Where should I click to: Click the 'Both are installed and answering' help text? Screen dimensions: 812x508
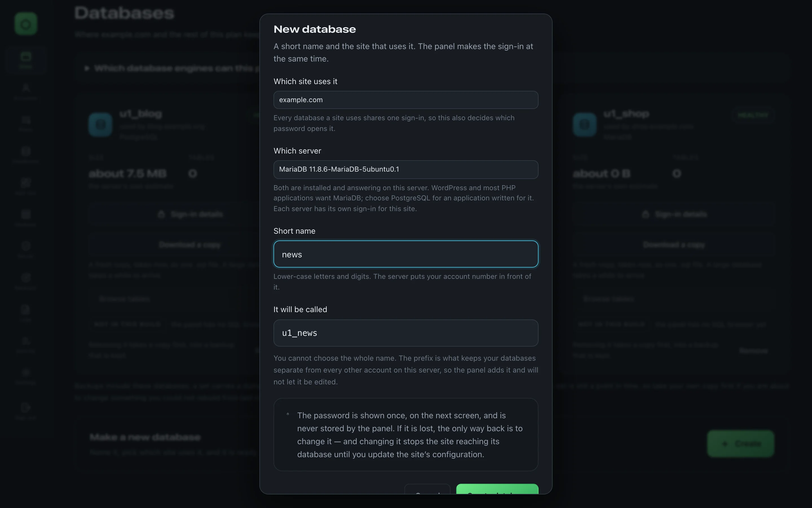point(404,198)
